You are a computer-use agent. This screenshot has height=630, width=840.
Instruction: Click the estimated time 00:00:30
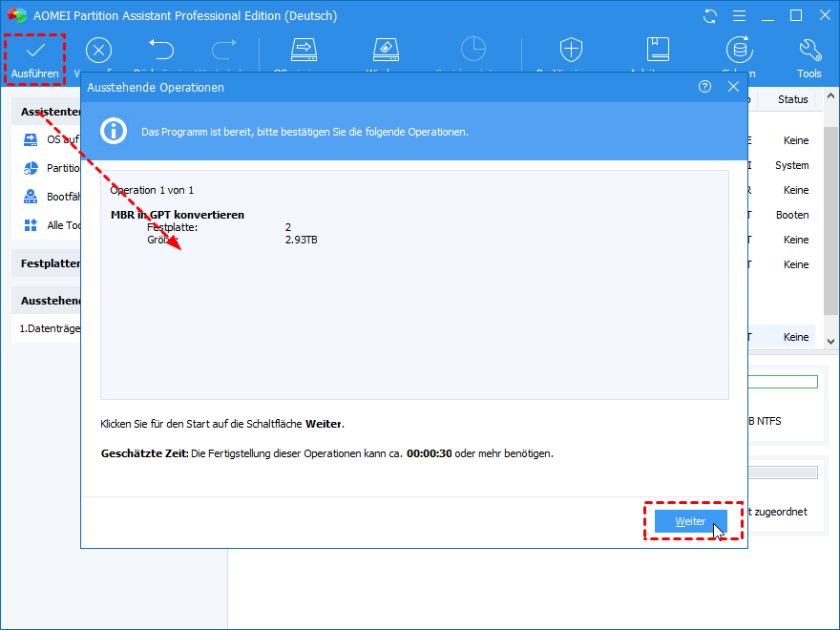coord(430,453)
